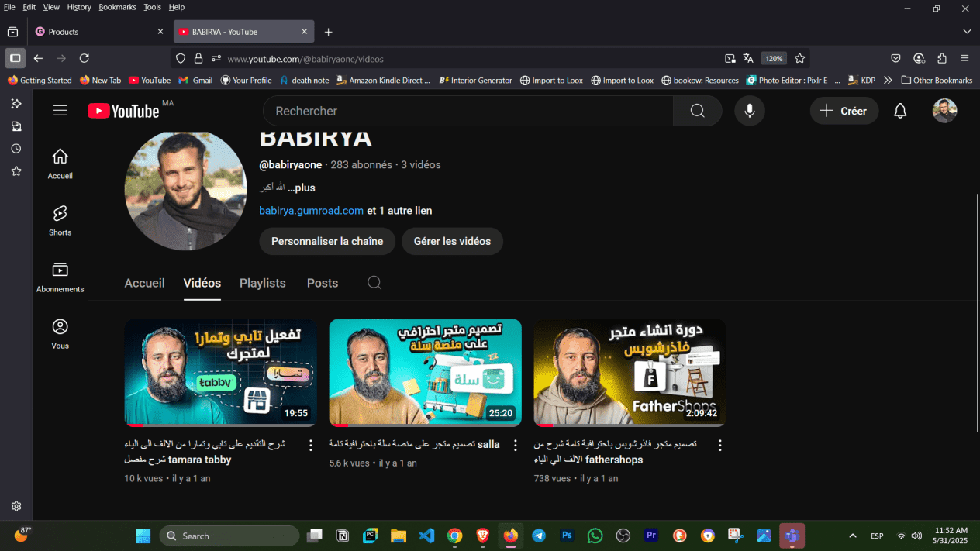Screen dimensions: 980x551
Task: Click the translate page icon
Action: 748,58
